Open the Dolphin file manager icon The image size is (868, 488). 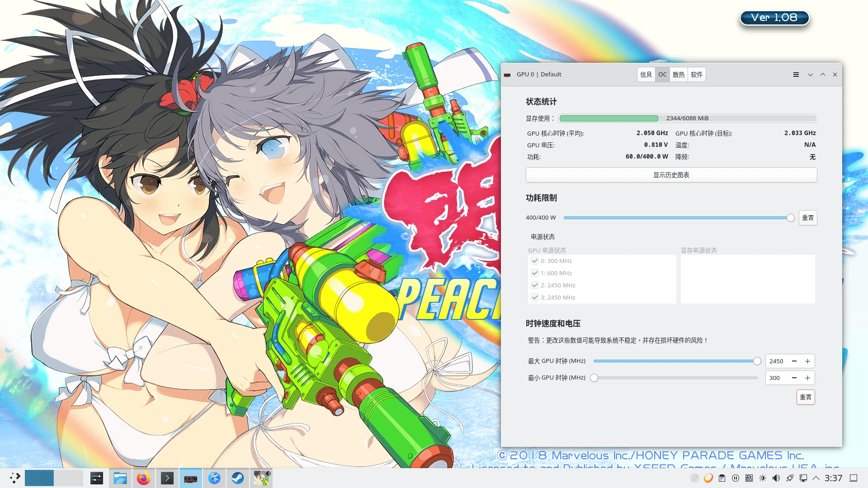click(x=120, y=478)
